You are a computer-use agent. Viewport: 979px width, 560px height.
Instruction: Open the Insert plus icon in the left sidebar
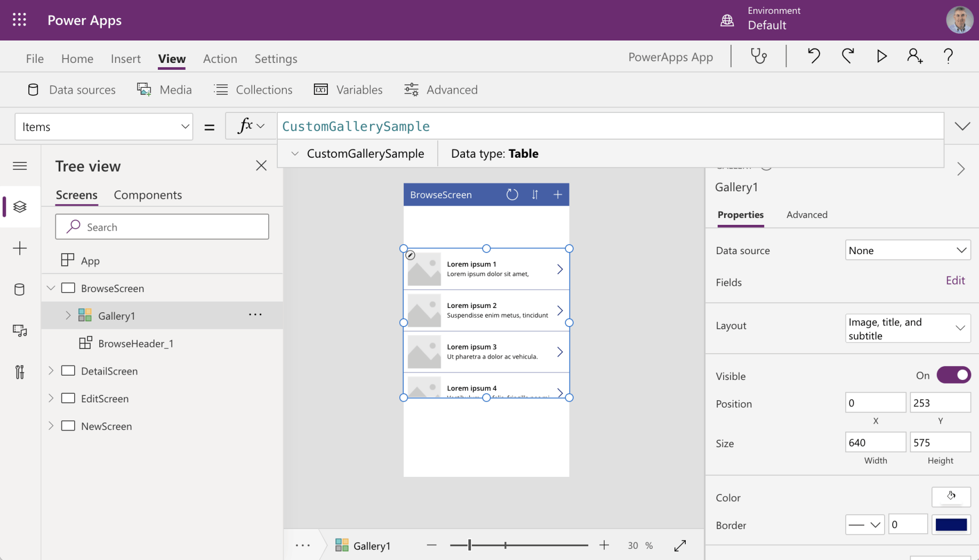coord(20,248)
